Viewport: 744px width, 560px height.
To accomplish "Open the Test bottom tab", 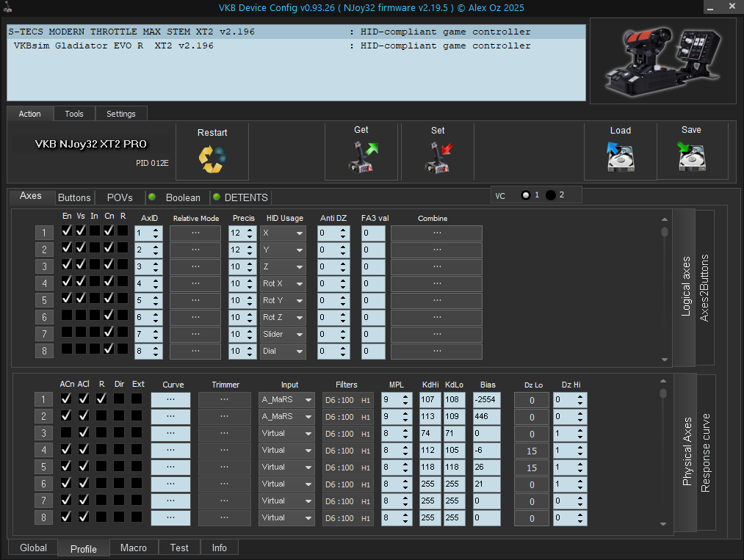I will tap(179, 548).
